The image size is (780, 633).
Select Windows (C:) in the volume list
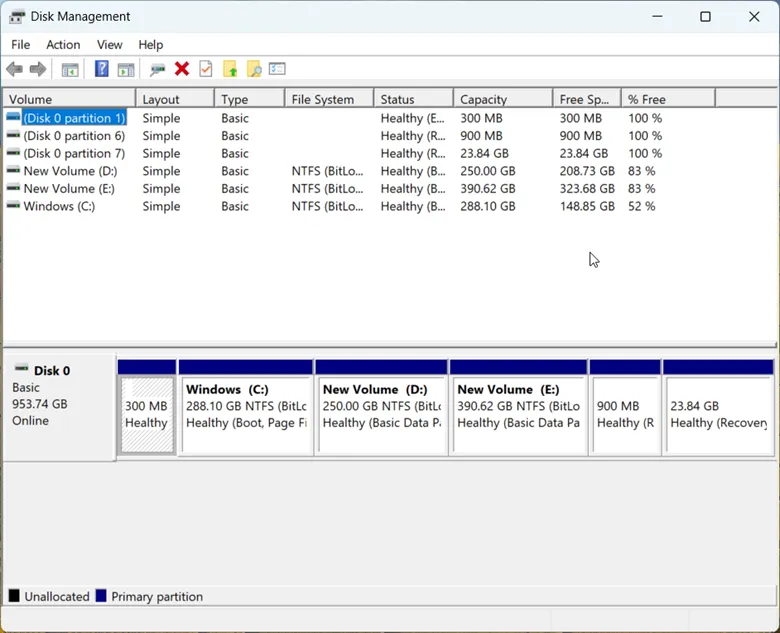(x=59, y=207)
